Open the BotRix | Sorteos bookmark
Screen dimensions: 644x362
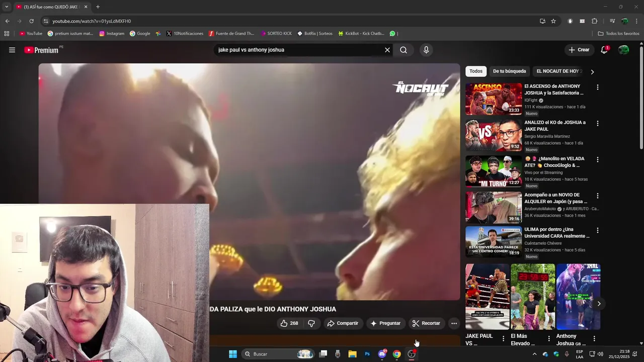[315, 34]
